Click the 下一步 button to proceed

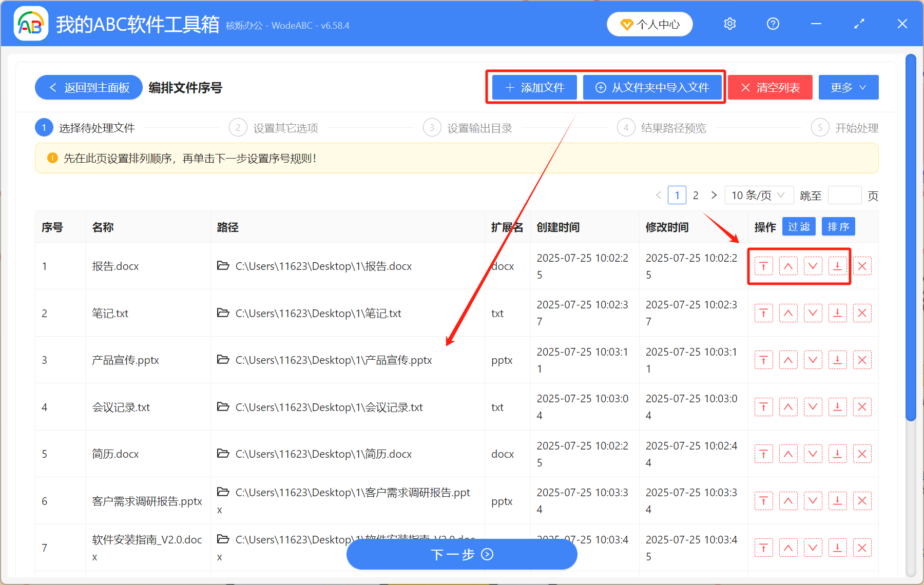click(461, 554)
